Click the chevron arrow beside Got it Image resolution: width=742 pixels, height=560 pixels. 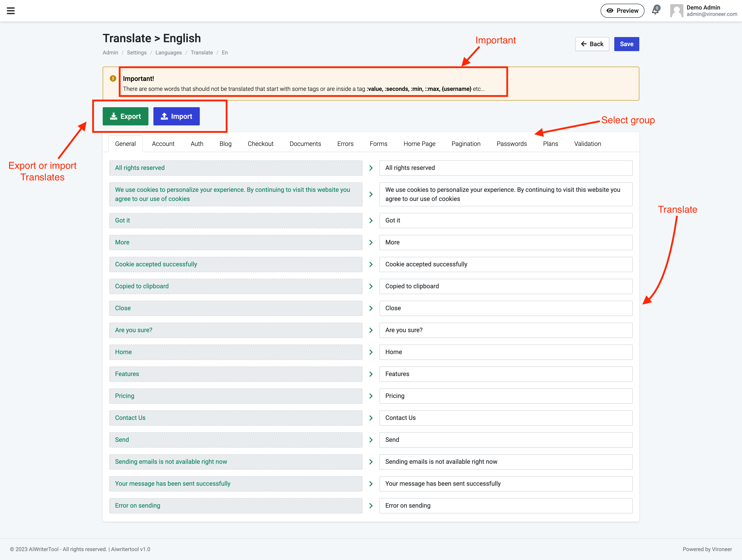[371, 221]
